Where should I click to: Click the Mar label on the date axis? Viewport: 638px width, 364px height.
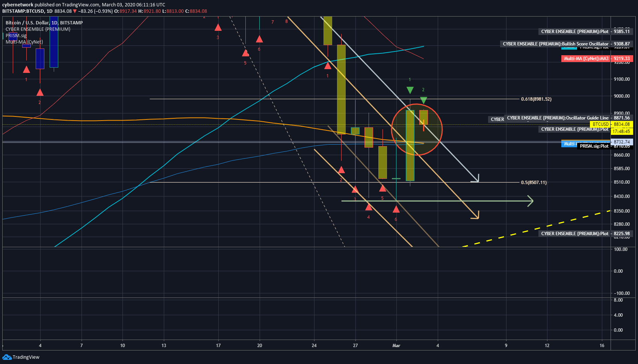[396, 346]
